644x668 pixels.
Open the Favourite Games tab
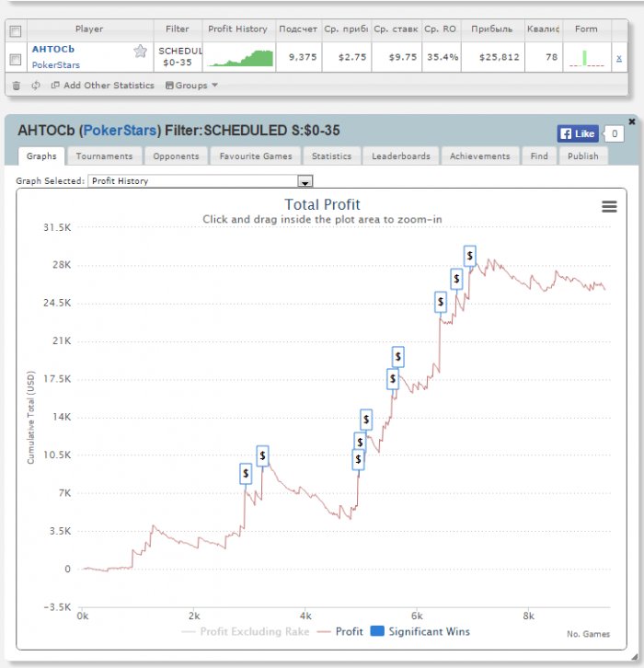[x=256, y=155]
